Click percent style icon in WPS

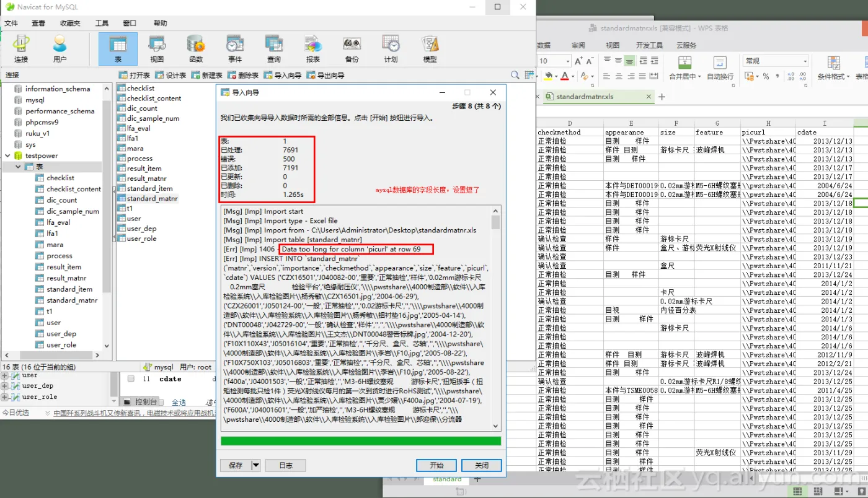tap(766, 76)
